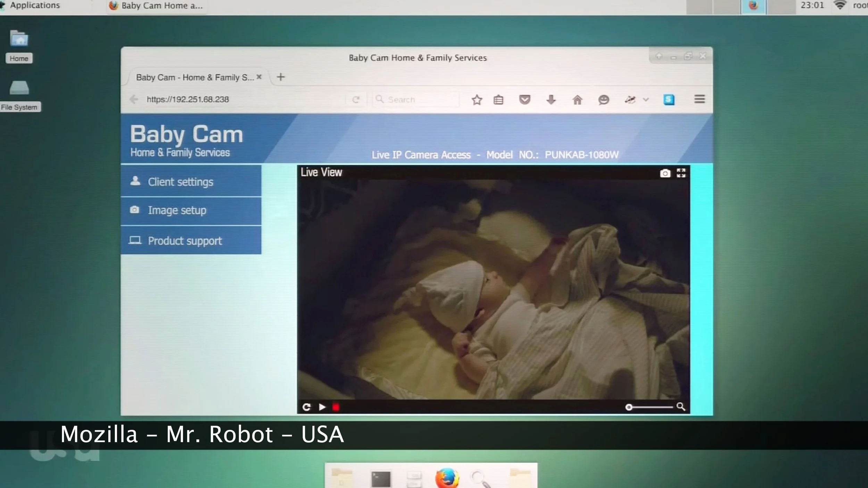Start playback with the play button
This screenshot has height=488, width=868.
tap(322, 407)
